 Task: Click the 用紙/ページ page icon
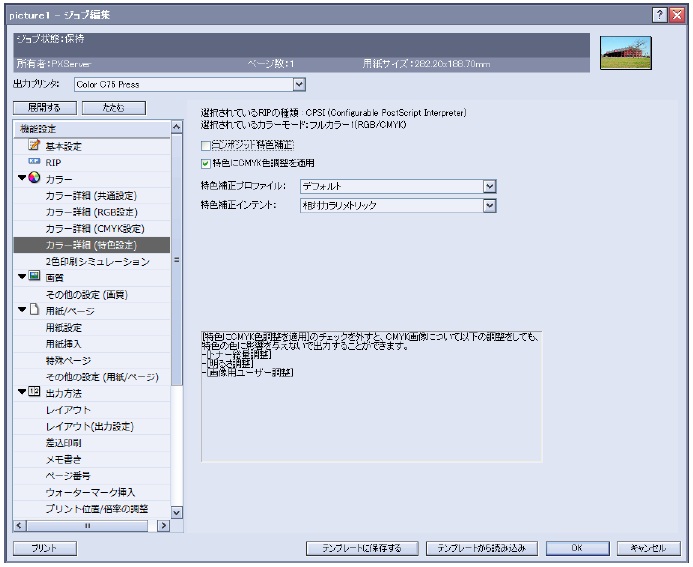click(x=34, y=310)
